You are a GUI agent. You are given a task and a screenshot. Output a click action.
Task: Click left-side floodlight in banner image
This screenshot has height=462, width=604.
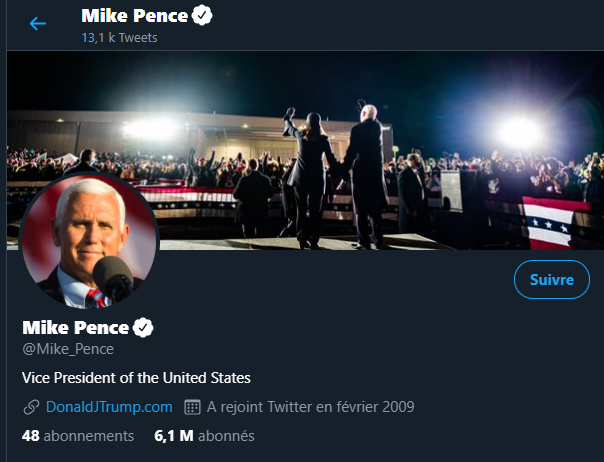[x=150, y=128]
